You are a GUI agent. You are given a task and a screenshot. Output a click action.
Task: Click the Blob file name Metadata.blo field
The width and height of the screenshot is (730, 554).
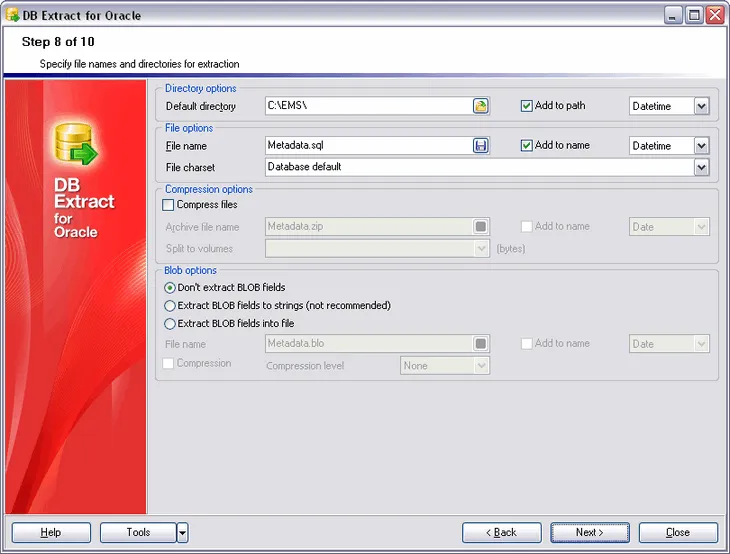pyautogui.click(x=369, y=344)
